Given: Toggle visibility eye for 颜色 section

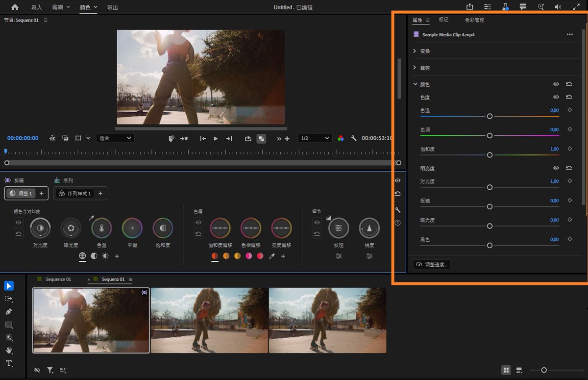Looking at the screenshot, I should (x=556, y=84).
